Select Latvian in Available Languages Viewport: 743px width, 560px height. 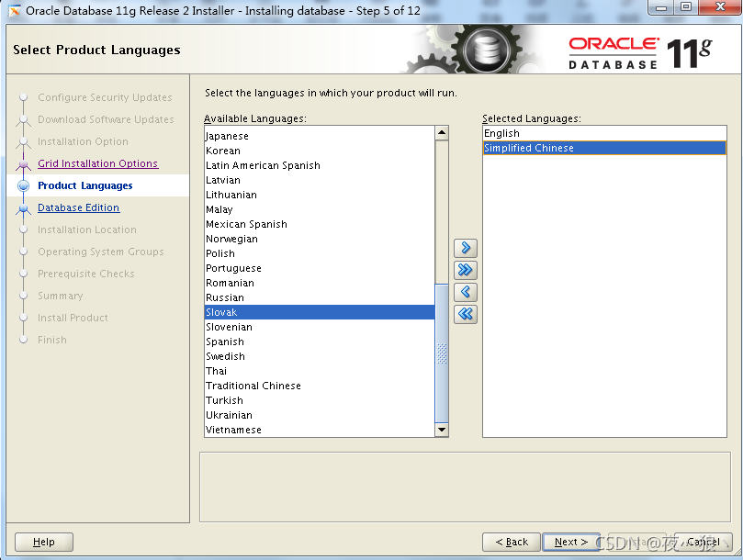point(320,180)
